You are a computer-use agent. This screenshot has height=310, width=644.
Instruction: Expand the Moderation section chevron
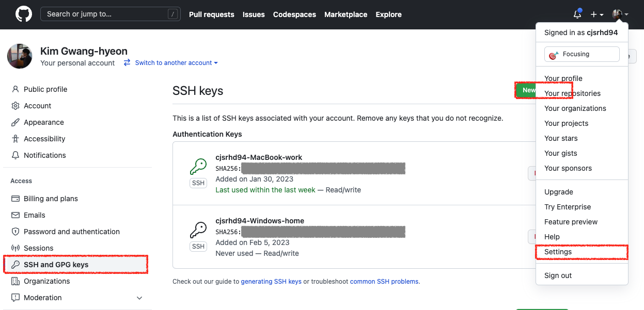click(x=139, y=298)
